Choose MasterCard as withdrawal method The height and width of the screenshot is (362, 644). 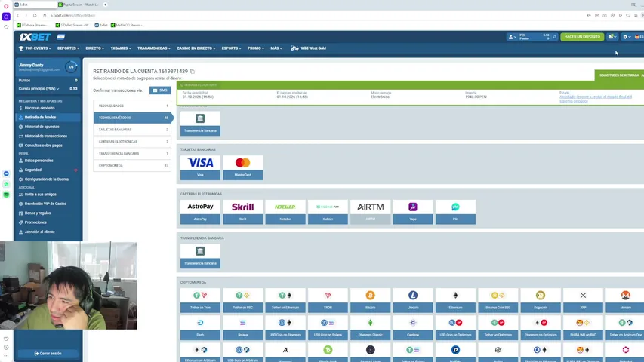(243, 167)
